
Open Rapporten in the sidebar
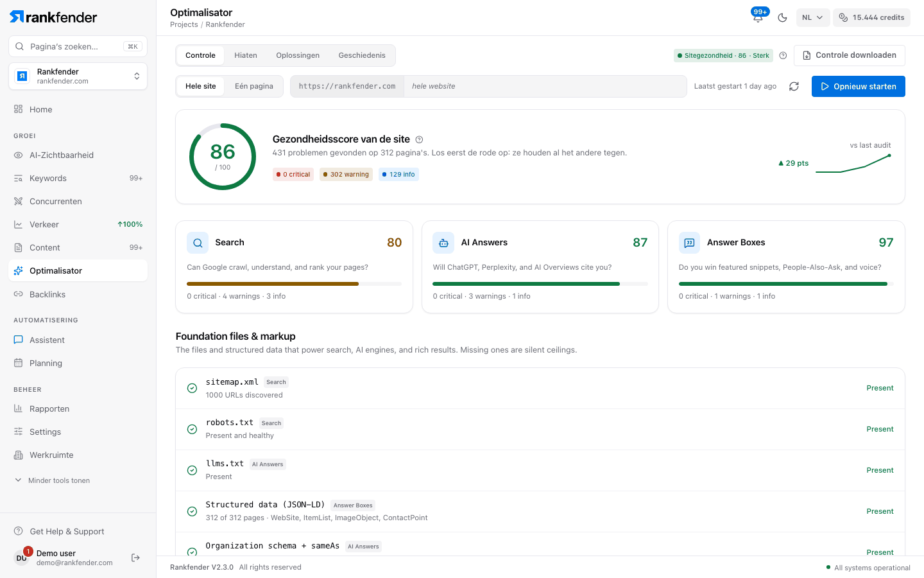pyautogui.click(x=78, y=408)
